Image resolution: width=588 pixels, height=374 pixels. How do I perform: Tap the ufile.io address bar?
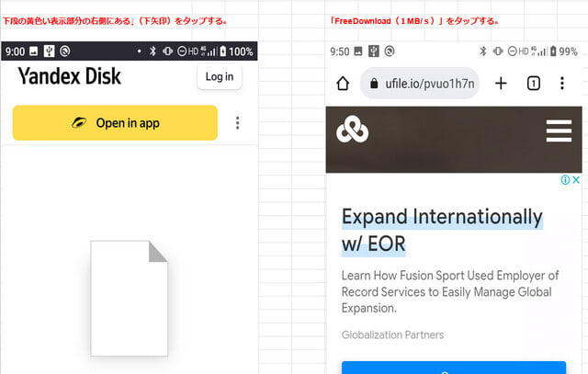click(x=420, y=84)
